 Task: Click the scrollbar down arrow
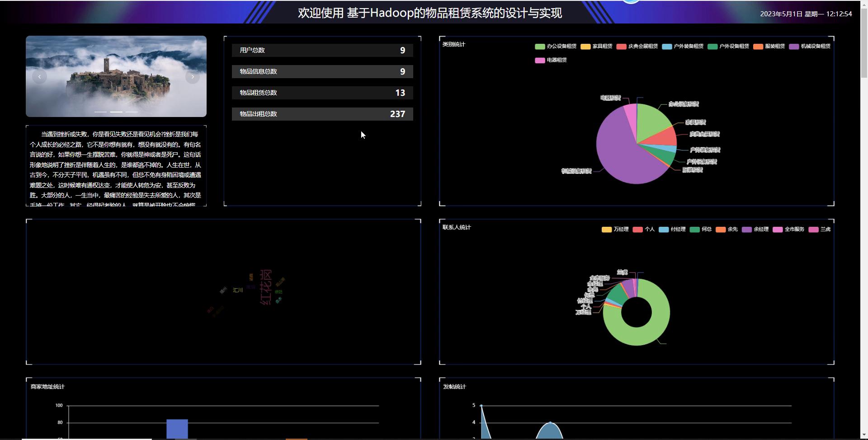(x=864, y=435)
